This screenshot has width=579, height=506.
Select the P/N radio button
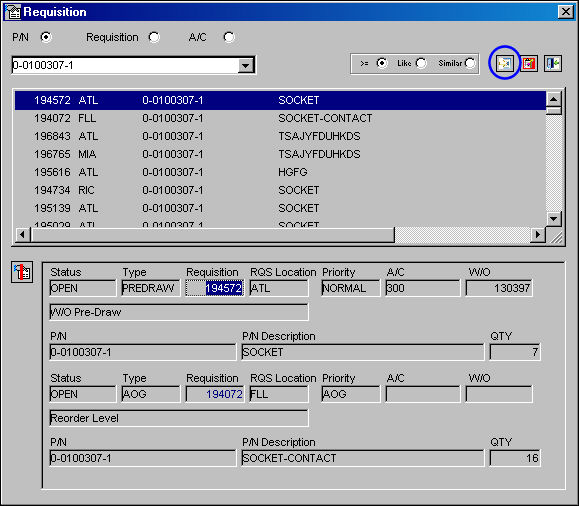[46, 37]
